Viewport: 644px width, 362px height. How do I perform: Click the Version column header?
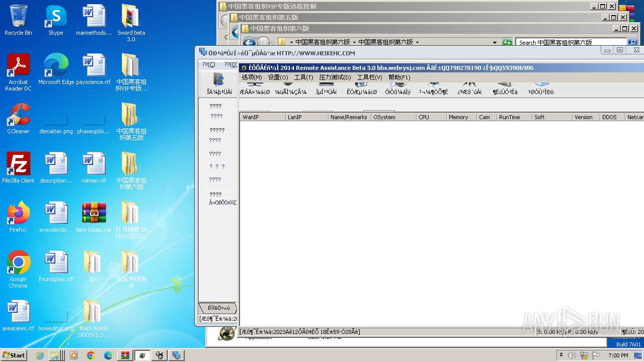tap(586, 117)
